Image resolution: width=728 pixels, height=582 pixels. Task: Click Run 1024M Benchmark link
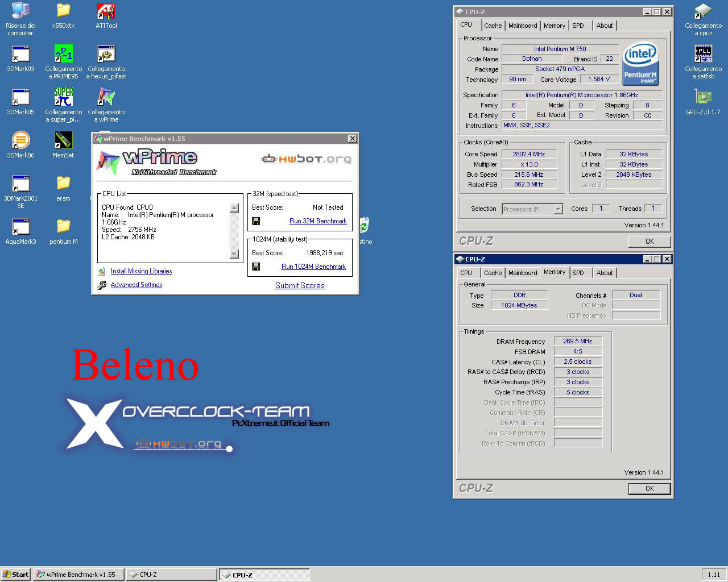pyautogui.click(x=313, y=267)
